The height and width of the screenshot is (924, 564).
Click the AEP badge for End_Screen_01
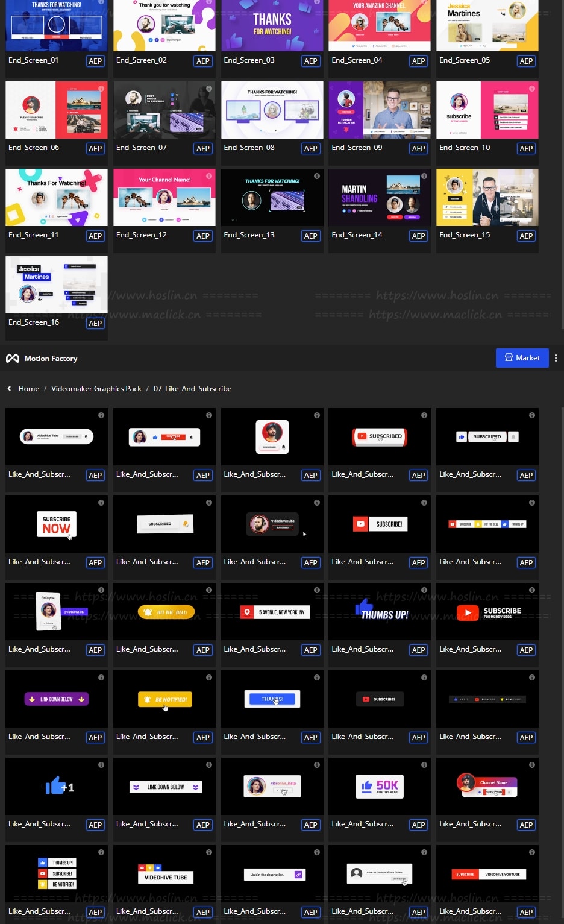coord(95,61)
